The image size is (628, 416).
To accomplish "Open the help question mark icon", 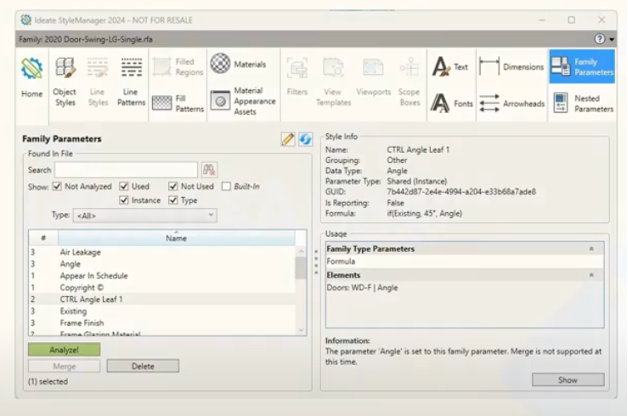I will [600, 39].
